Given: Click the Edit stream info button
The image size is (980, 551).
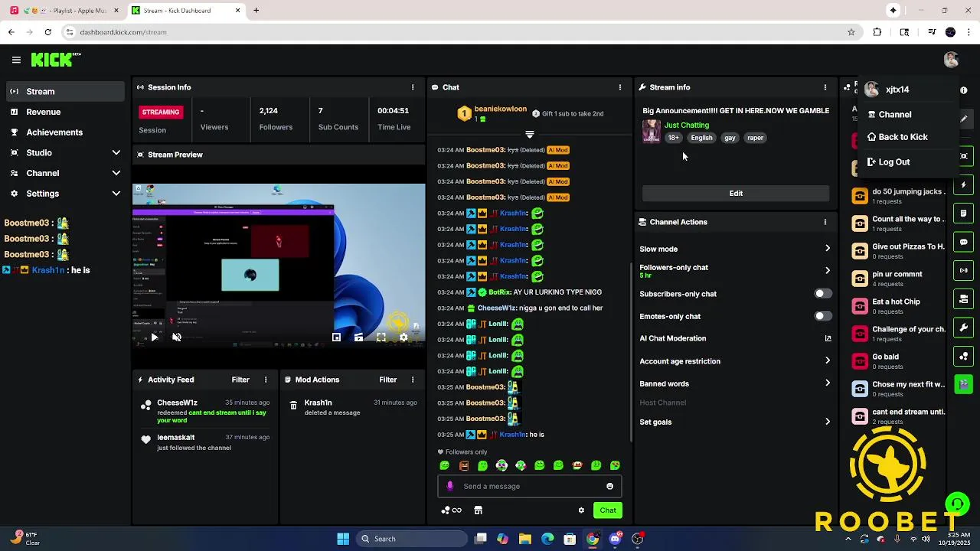Looking at the screenshot, I should click(x=736, y=194).
